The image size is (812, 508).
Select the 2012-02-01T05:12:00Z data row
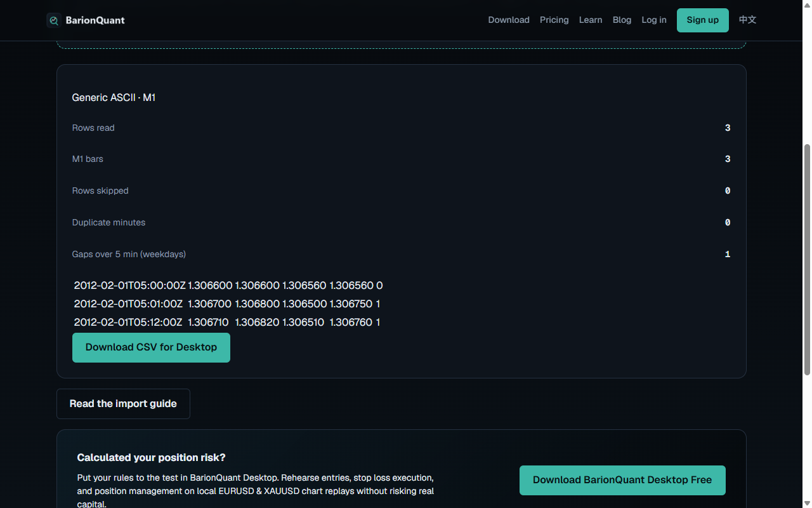coord(227,323)
